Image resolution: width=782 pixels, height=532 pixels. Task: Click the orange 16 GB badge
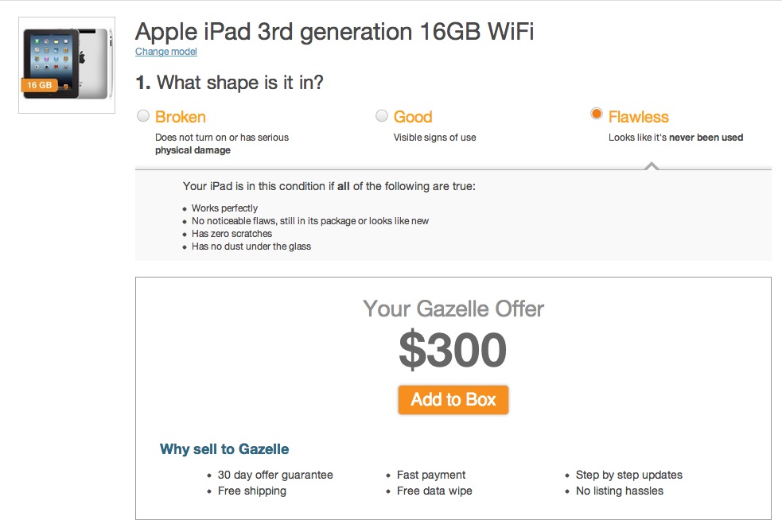(x=40, y=85)
